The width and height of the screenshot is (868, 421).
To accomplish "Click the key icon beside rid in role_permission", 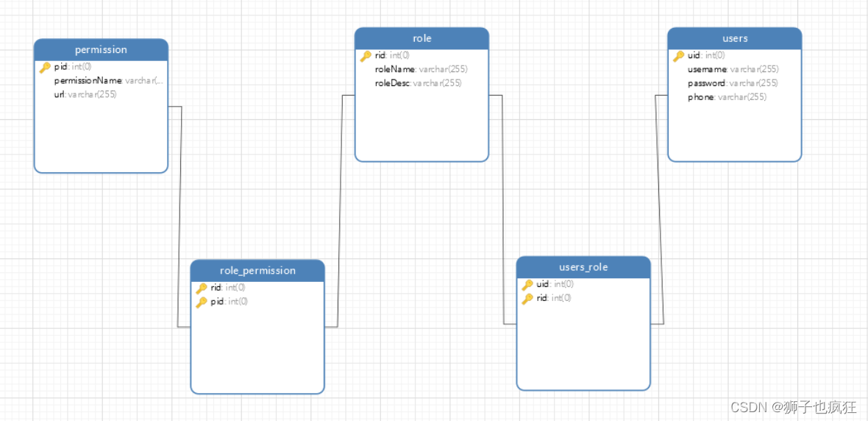I will (x=202, y=288).
